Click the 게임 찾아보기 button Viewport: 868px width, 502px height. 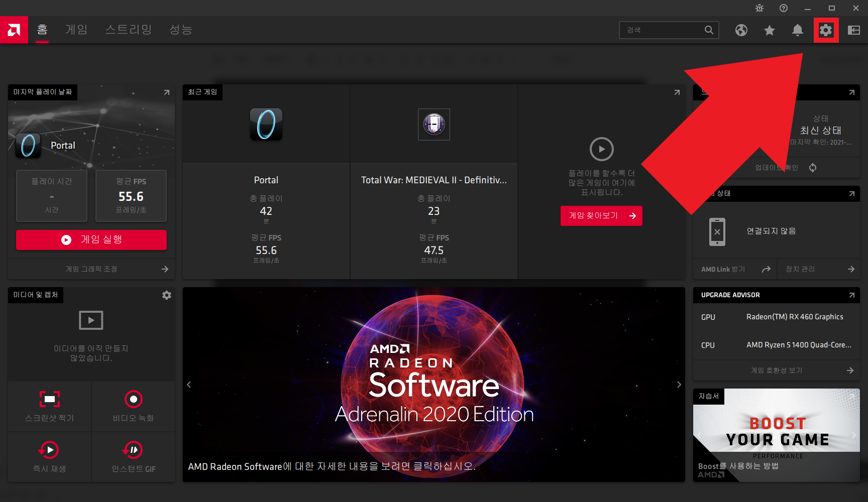coord(602,216)
